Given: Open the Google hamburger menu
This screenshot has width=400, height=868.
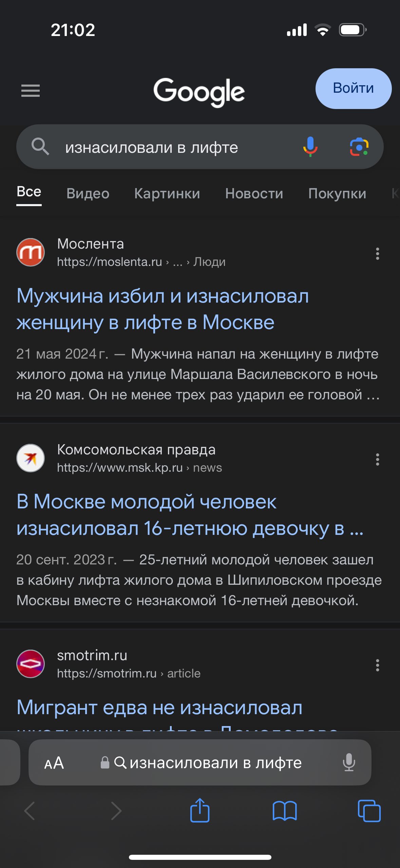Looking at the screenshot, I should tap(31, 91).
